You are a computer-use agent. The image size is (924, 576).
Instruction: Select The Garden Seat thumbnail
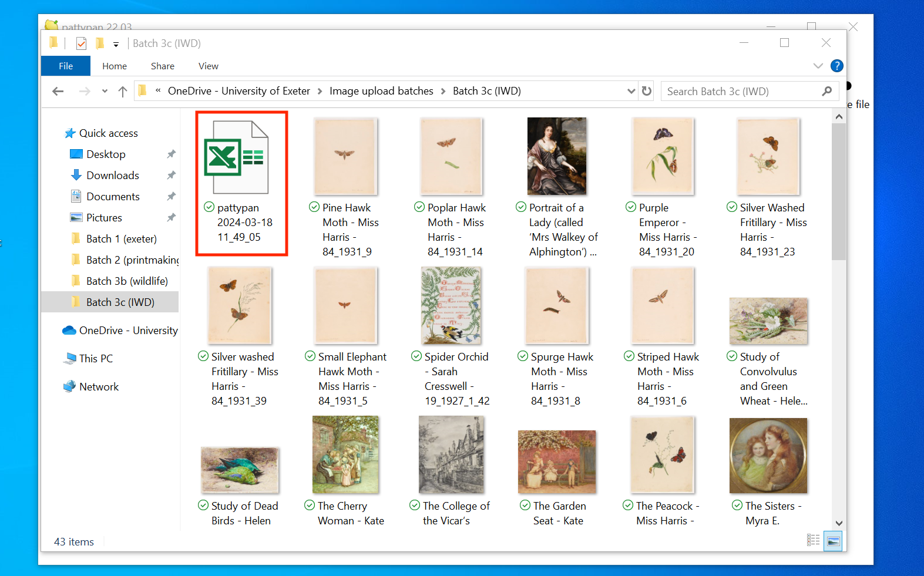coord(557,462)
